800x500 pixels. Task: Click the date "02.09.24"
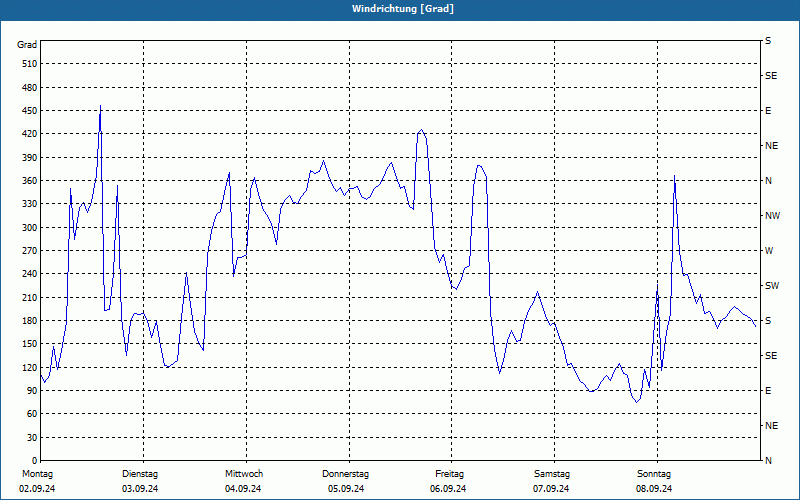click(x=37, y=489)
